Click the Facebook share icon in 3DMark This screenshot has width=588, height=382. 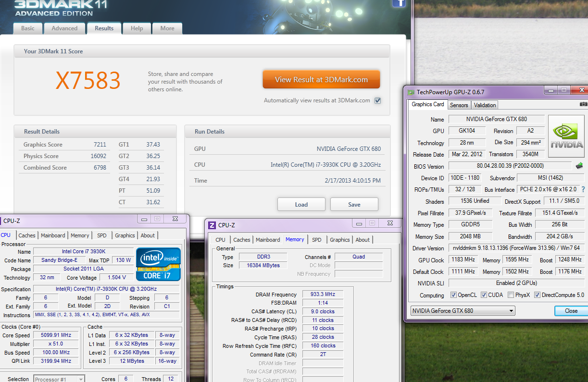(x=399, y=3)
